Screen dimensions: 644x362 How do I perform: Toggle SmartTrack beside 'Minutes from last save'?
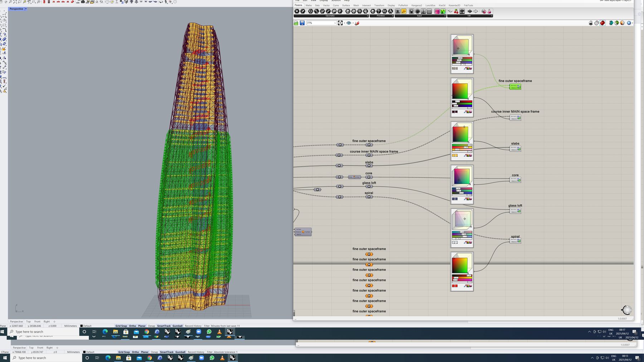click(x=164, y=326)
